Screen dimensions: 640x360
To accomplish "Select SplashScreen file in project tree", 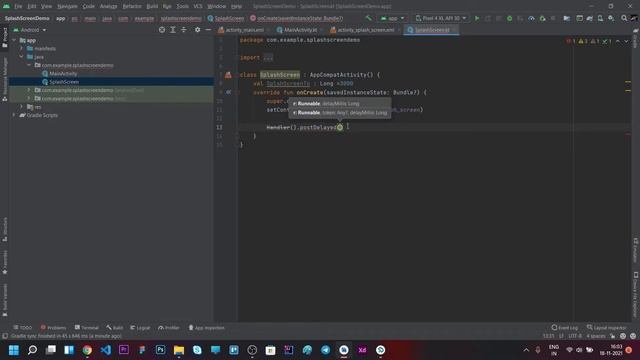I will [x=64, y=82].
